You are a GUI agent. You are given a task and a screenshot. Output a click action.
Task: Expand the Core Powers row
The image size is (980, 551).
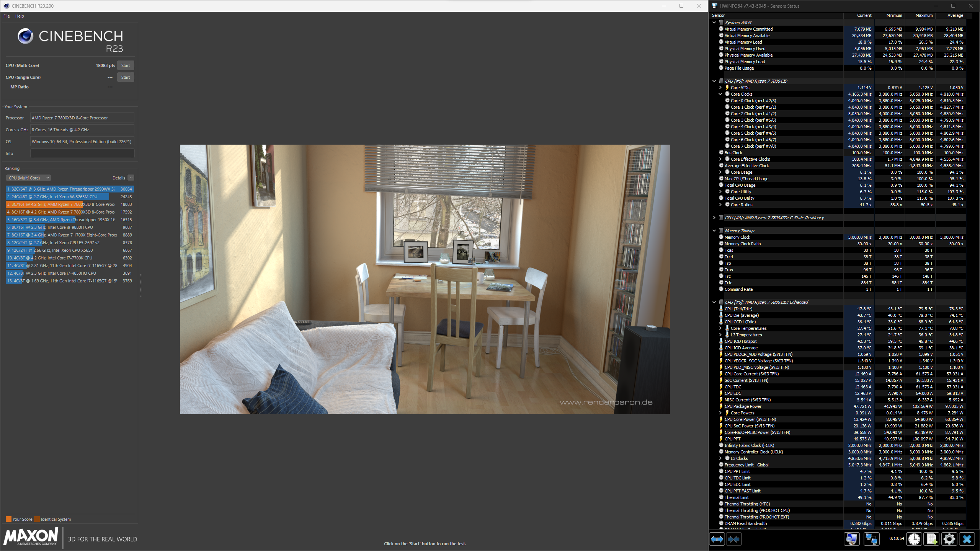point(720,413)
